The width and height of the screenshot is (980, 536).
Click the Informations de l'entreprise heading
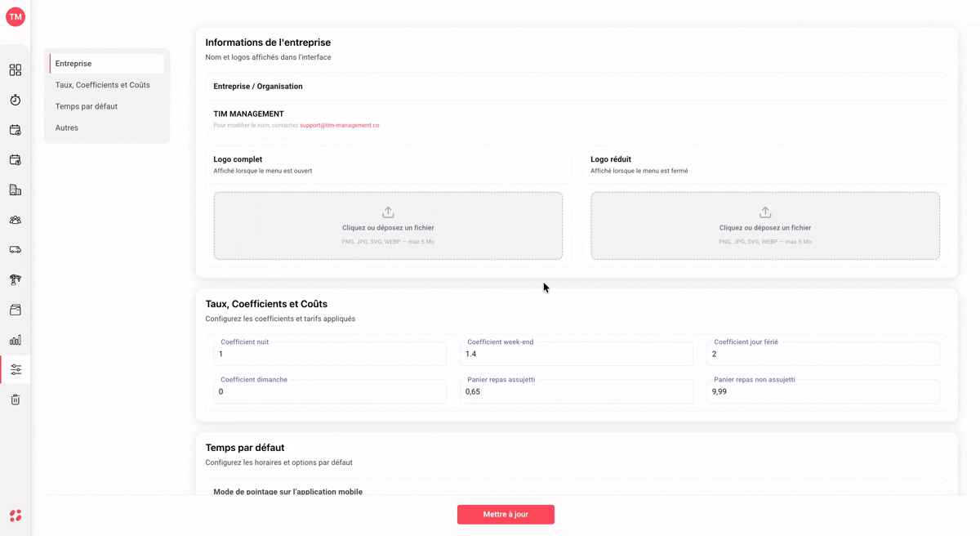(x=268, y=42)
